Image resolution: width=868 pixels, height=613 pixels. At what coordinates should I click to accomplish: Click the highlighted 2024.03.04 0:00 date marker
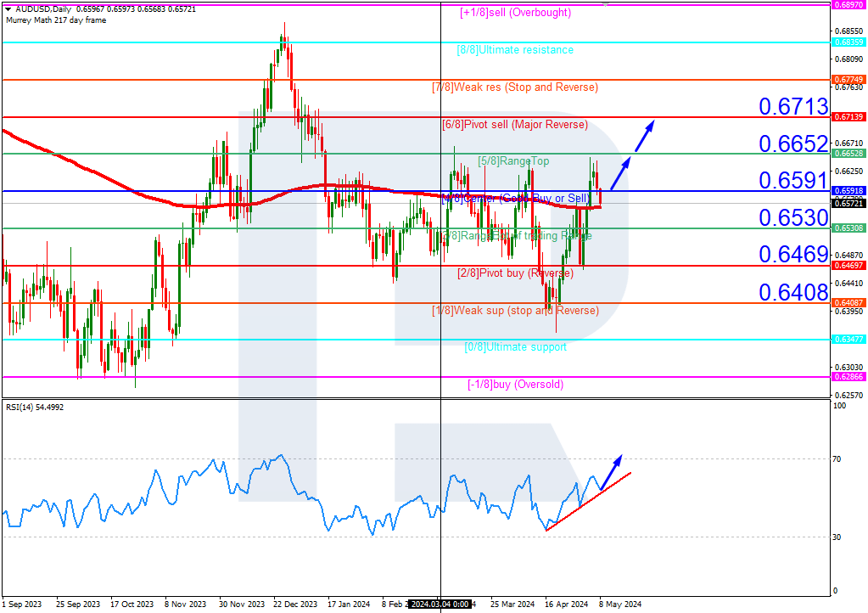440,604
